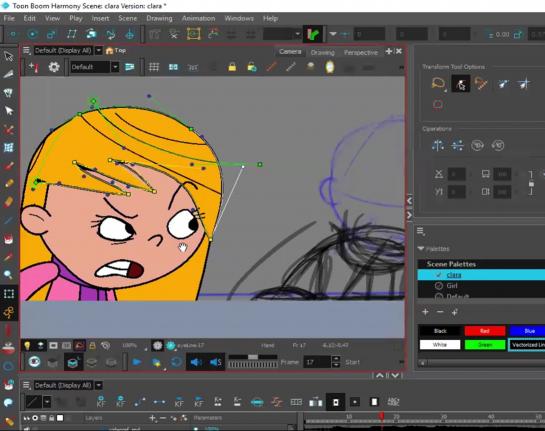Open the Default layout dropdown in Camera toolbar
This screenshot has height=431, width=545.
[x=115, y=67]
